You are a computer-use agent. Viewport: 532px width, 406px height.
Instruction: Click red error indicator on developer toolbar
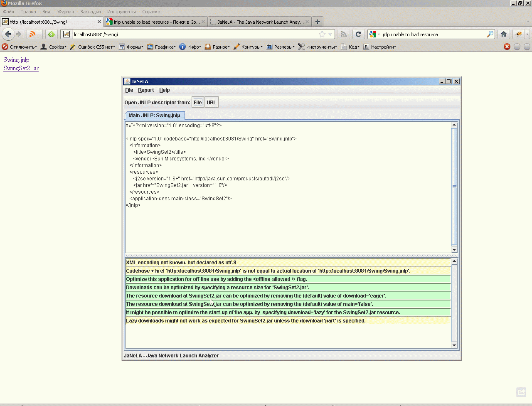pyautogui.click(x=507, y=47)
